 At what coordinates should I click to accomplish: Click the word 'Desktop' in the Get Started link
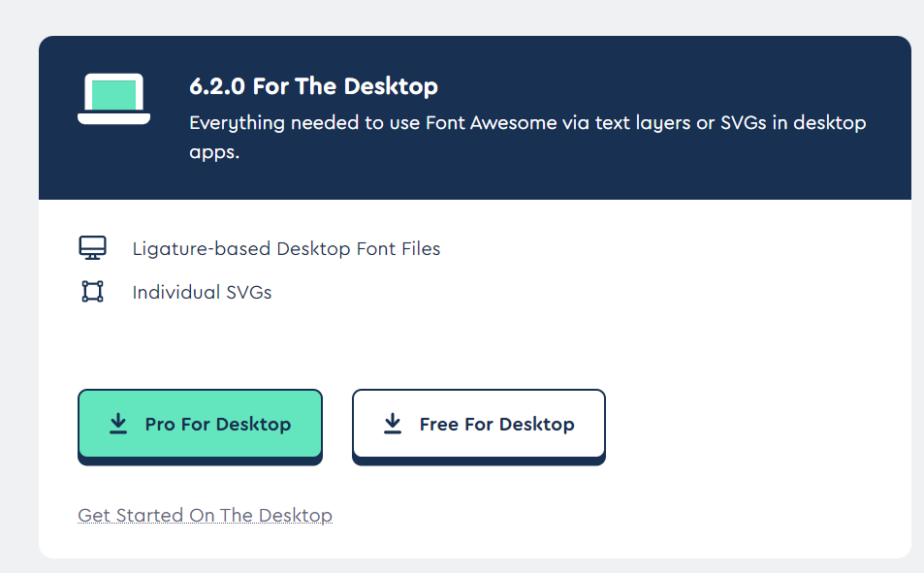point(295,515)
